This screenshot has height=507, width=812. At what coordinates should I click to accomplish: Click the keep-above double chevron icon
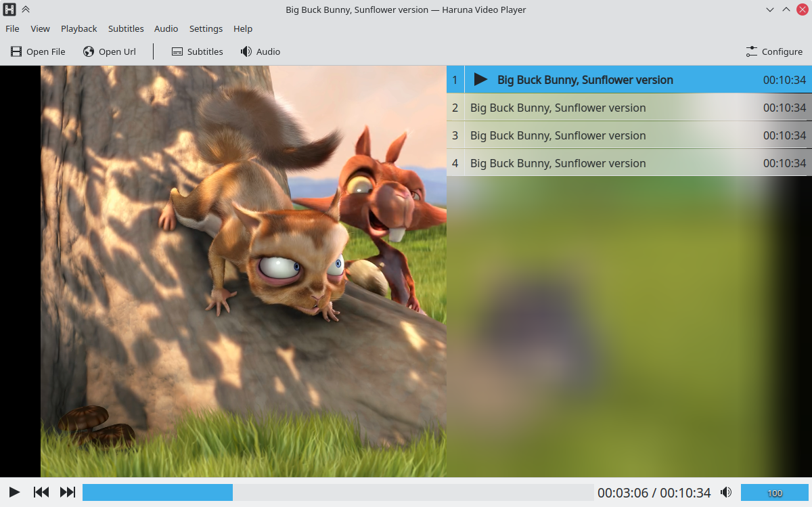coord(26,9)
